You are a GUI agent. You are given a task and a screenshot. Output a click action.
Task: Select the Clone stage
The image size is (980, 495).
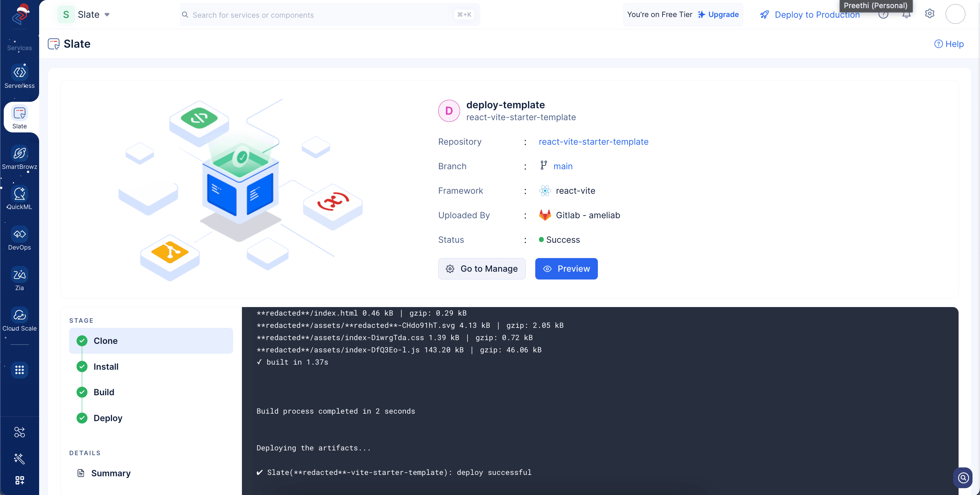click(x=151, y=341)
